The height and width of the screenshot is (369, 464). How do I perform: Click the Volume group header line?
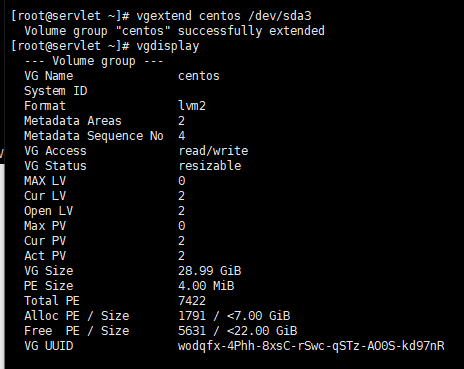pyautogui.click(x=94, y=61)
